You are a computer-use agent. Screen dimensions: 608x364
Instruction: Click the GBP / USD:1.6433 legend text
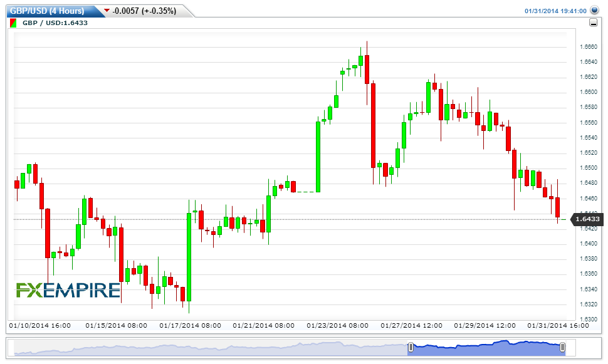tap(55, 23)
